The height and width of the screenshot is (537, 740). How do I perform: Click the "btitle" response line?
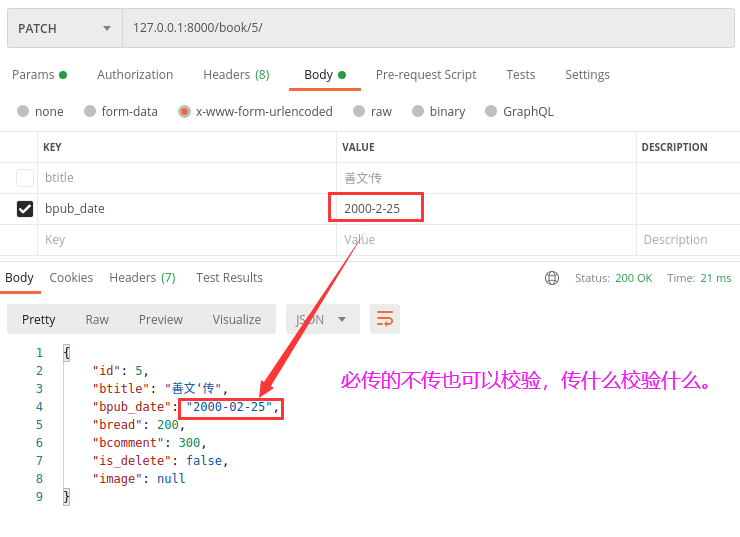click(x=160, y=389)
